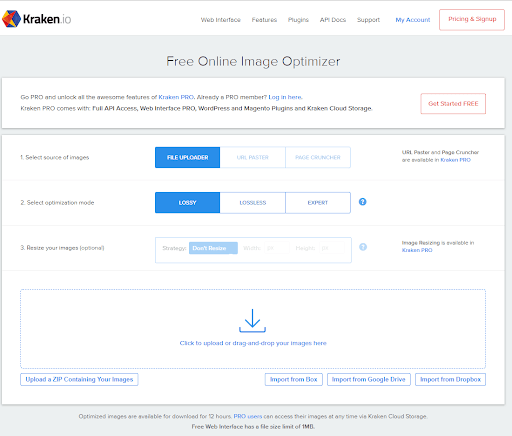Select the Lossless optimization mode
This screenshot has width=512, height=436.
coord(253,203)
